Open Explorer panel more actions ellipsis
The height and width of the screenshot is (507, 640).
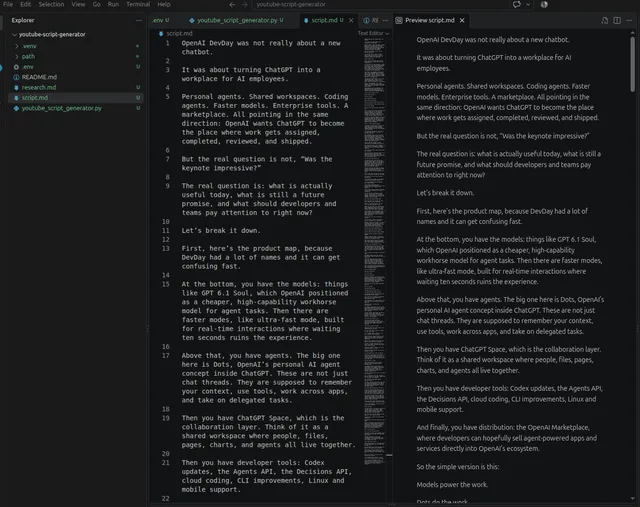139,20
